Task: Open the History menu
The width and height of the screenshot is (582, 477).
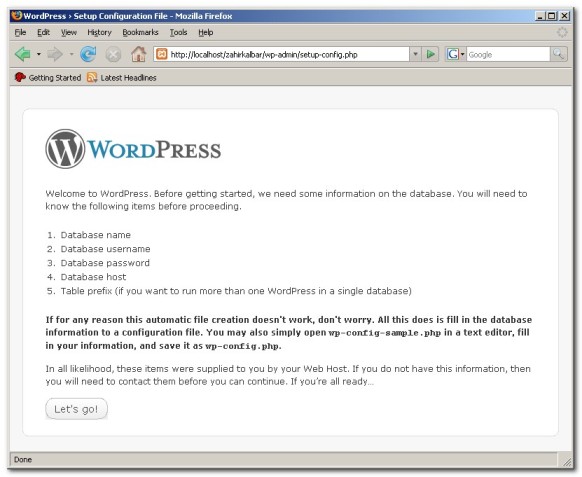Action: (x=99, y=32)
